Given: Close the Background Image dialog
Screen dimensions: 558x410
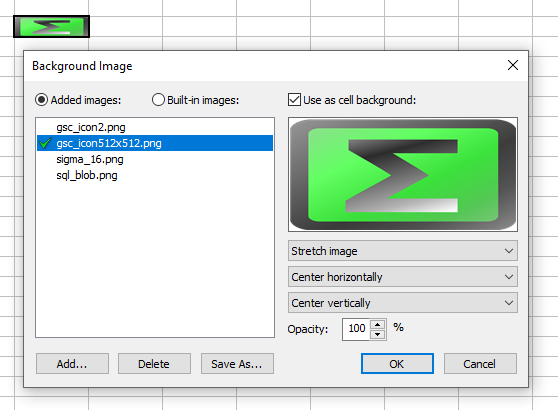Looking at the screenshot, I should tap(513, 65).
